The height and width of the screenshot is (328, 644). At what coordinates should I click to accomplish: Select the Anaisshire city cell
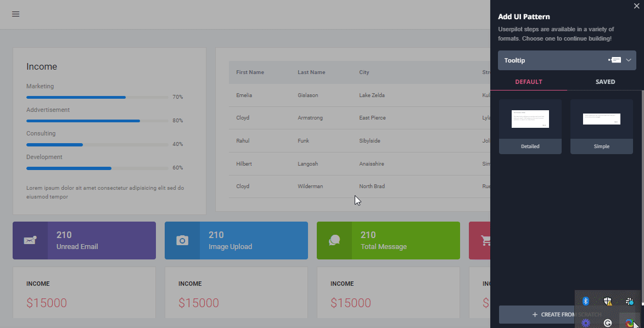coord(371,164)
